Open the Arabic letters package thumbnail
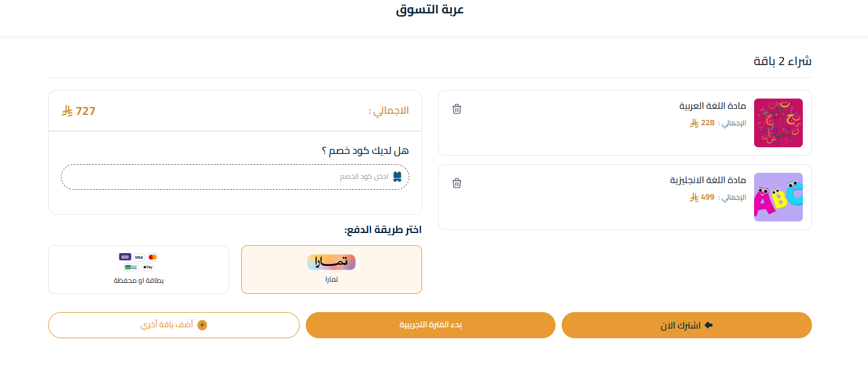This screenshot has height=379, width=868. pyautogui.click(x=778, y=122)
